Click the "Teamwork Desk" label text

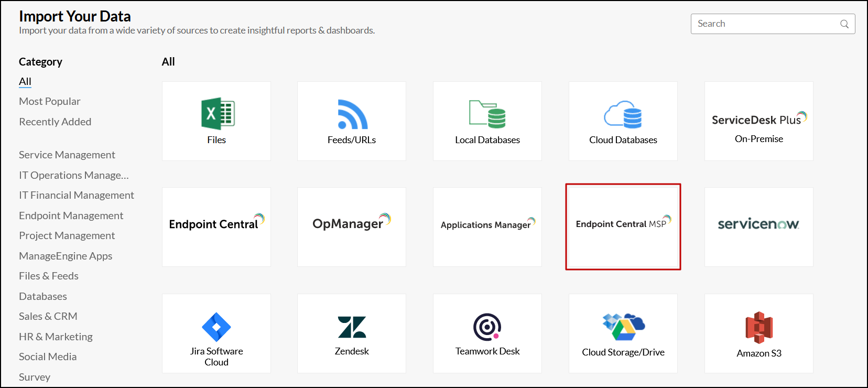487,351
